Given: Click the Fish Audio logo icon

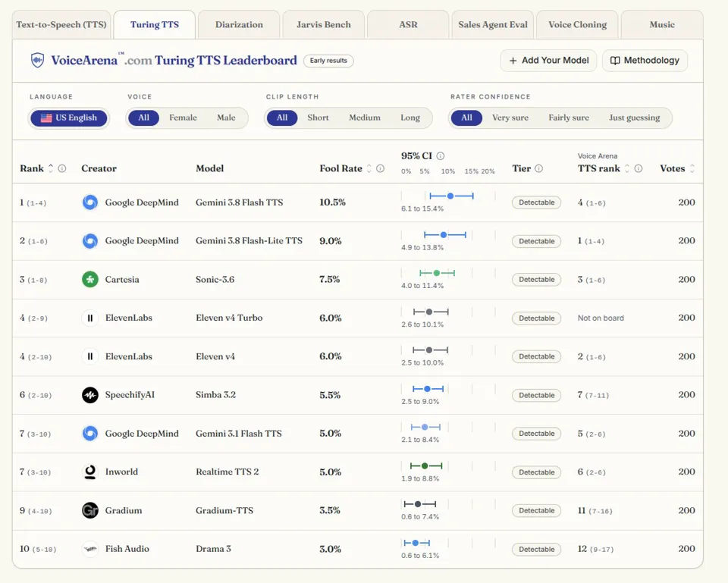Looking at the screenshot, I should 90,549.
